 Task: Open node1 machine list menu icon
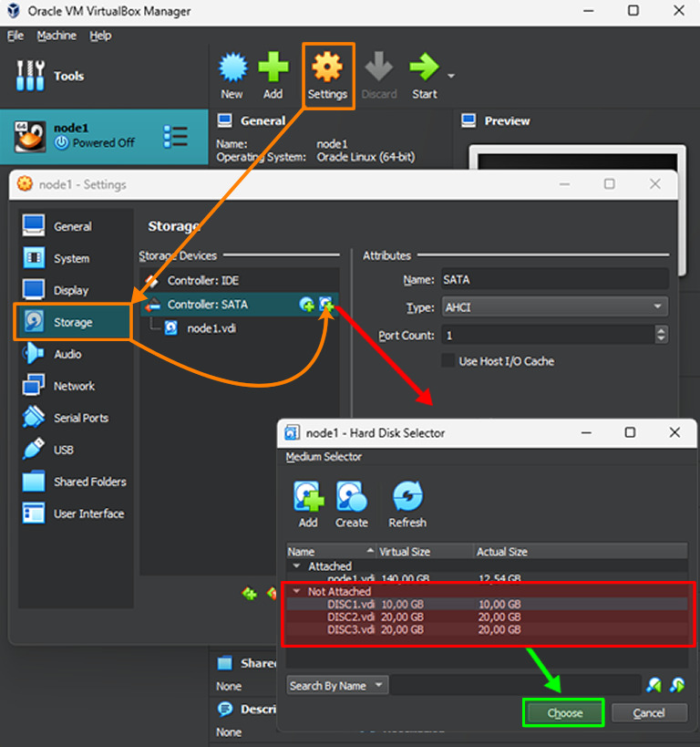tap(176, 137)
